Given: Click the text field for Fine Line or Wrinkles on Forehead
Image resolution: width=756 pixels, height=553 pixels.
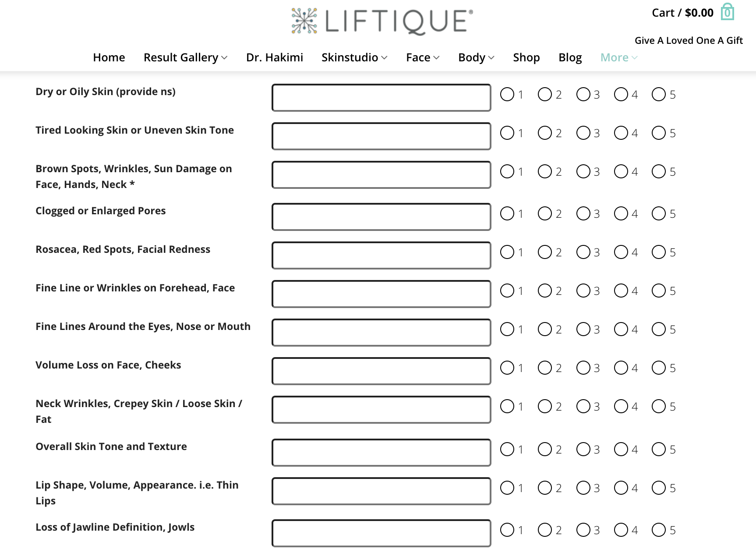Looking at the screenshot, I should pyautogui.click(x=381, y=294).
